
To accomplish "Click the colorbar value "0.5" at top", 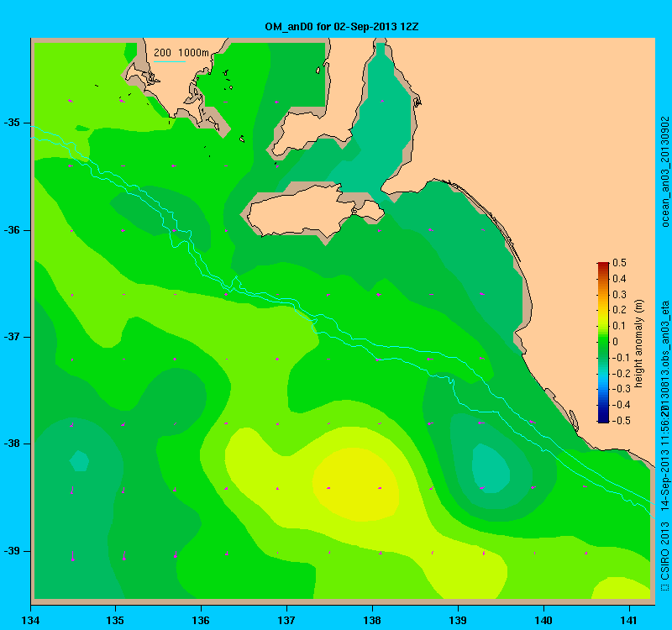I will click(619, 263).
